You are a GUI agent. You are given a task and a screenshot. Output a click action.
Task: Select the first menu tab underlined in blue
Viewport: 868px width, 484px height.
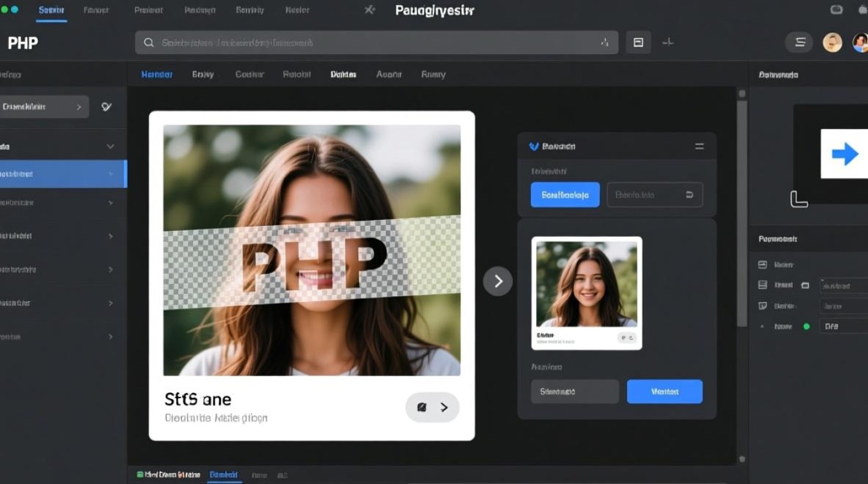pos(51,10)
